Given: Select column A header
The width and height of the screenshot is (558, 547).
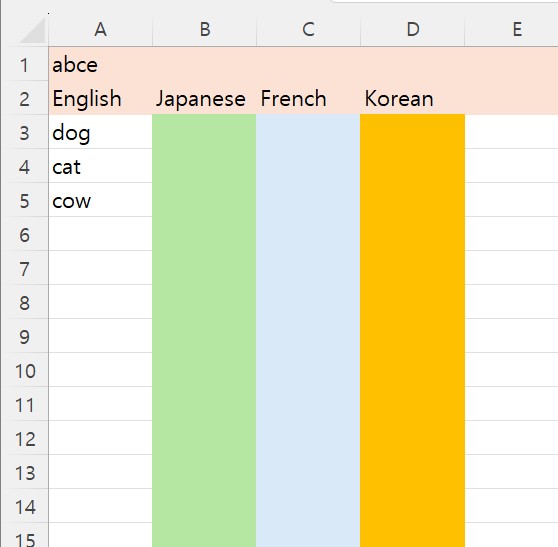Looking at the screenshot, I should [x=101, y=29].
